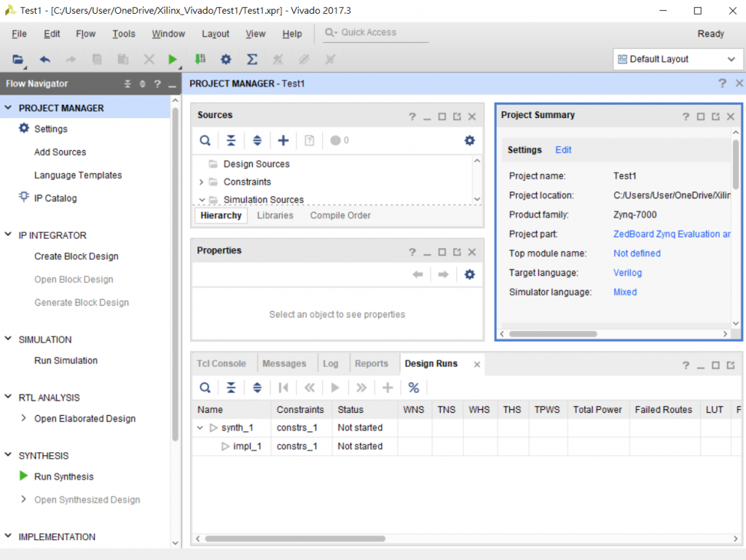Switch to Libraries tab in Sources
The width and height of the screenshot is (746, 560).
275,216
